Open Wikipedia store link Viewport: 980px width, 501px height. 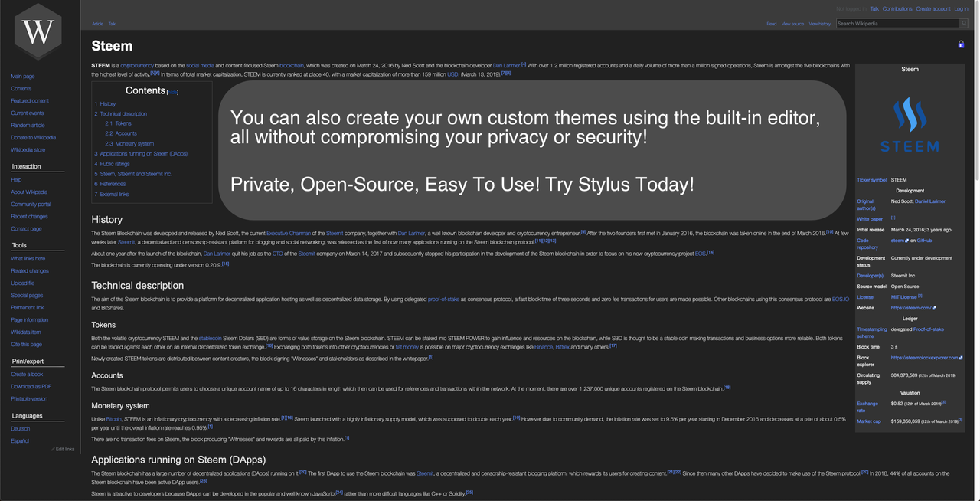pyautogui.click(x=28, y=150)
